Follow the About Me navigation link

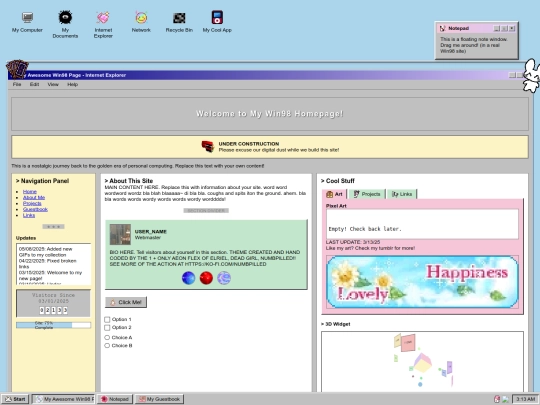click(x=34, y=197)
